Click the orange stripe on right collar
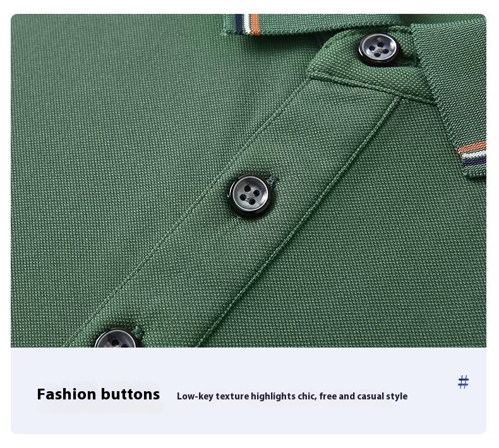This screenshot has height=448, width=499. tap(471, 148)
